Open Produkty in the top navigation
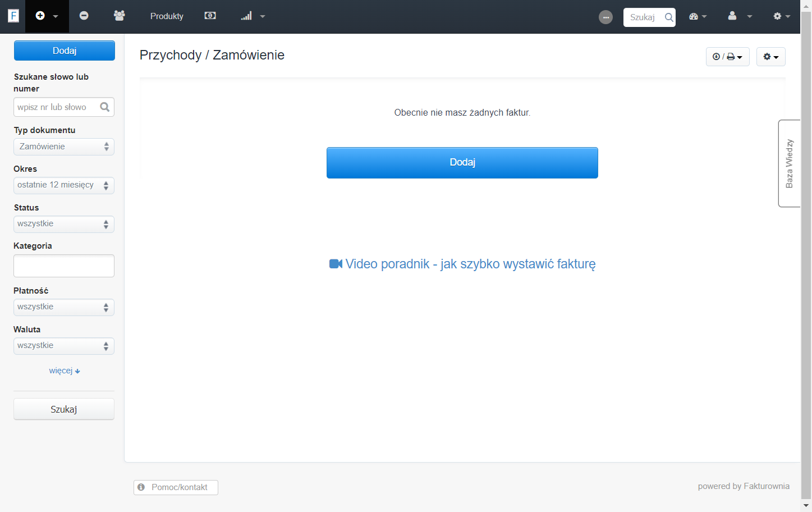 167,16
